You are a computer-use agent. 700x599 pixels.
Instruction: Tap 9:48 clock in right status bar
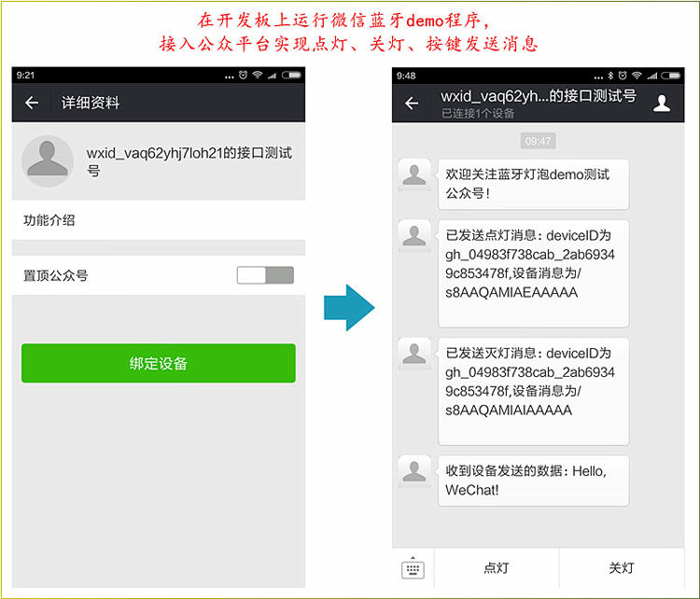coord(406,76)
